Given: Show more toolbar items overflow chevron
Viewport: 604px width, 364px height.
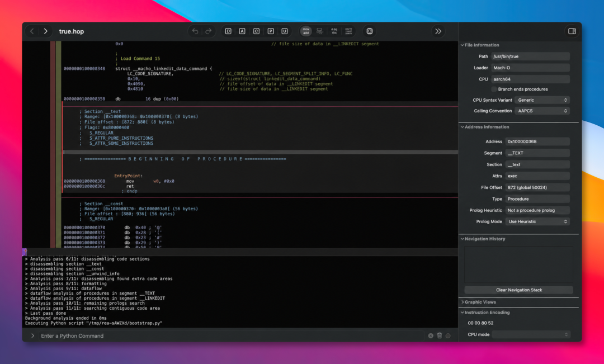Looking at the screenshot, I should coord(438,31).
